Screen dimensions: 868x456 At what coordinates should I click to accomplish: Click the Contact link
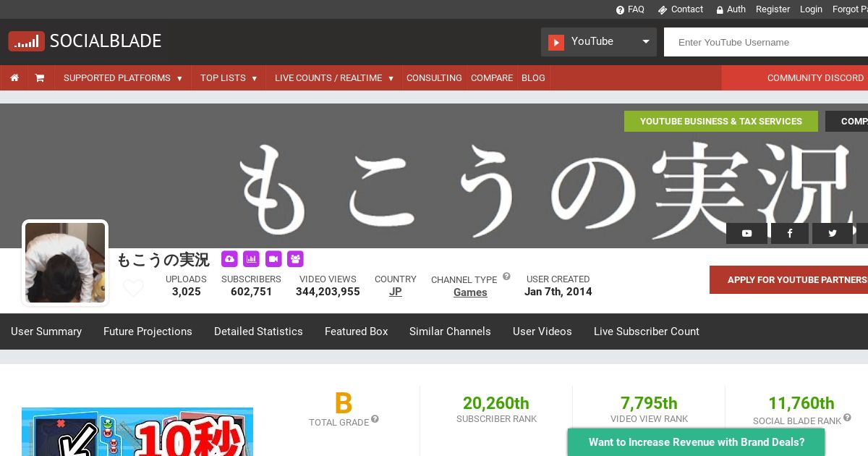pyautogui.click(x=687, y=9)
